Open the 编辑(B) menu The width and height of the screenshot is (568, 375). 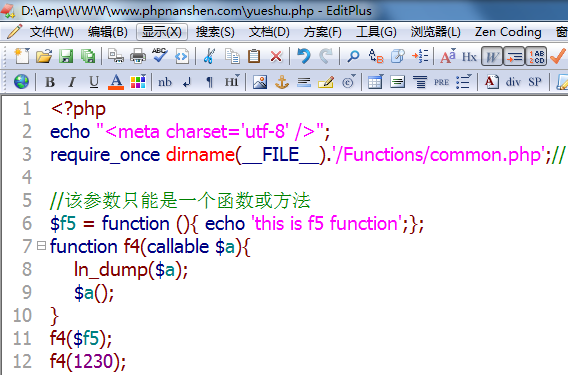(x=108, y=32)
